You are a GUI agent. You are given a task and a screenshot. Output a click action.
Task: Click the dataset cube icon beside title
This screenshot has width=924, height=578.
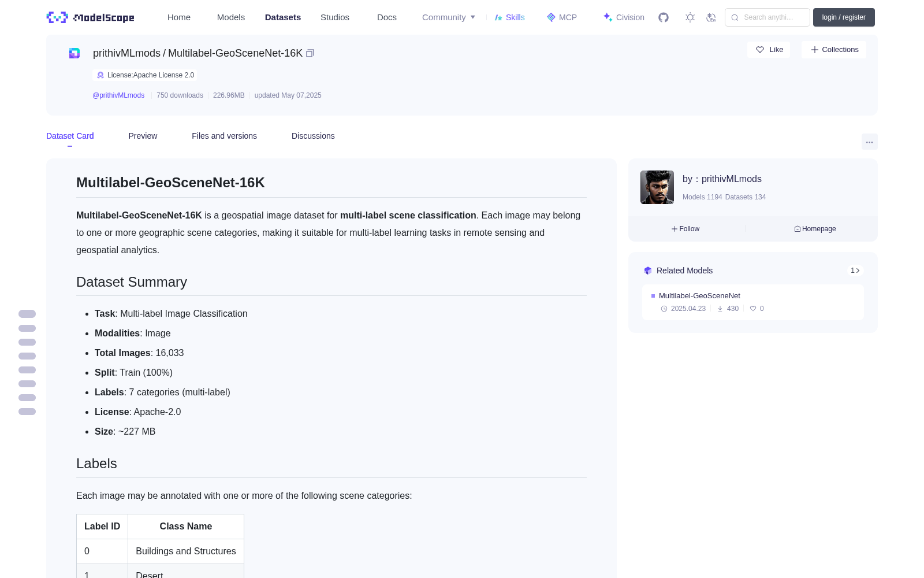point(74,53)
